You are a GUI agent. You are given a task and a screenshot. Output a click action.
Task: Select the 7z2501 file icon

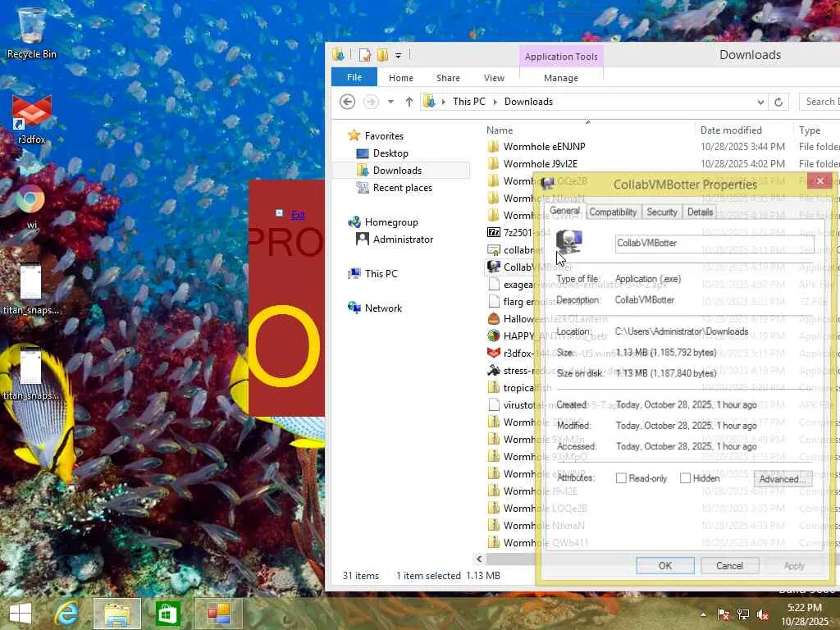click(x=493, y=232)
